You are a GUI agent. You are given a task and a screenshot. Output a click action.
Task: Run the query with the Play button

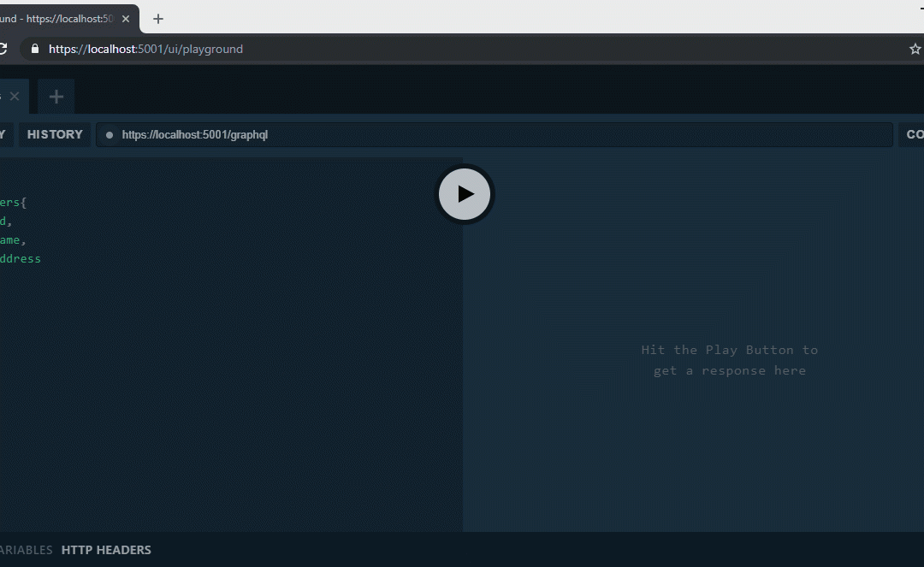(x=465, y=194)
